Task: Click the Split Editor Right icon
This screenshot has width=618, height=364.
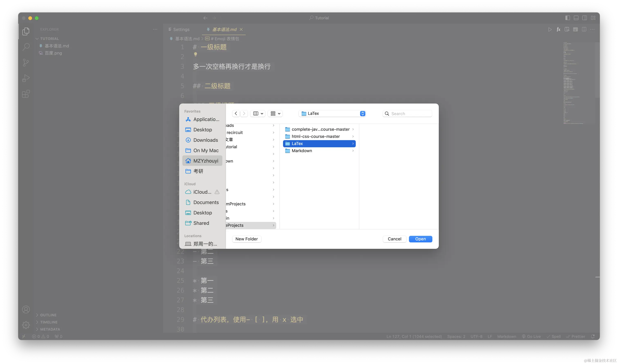Action: click(x=584, y=29)
